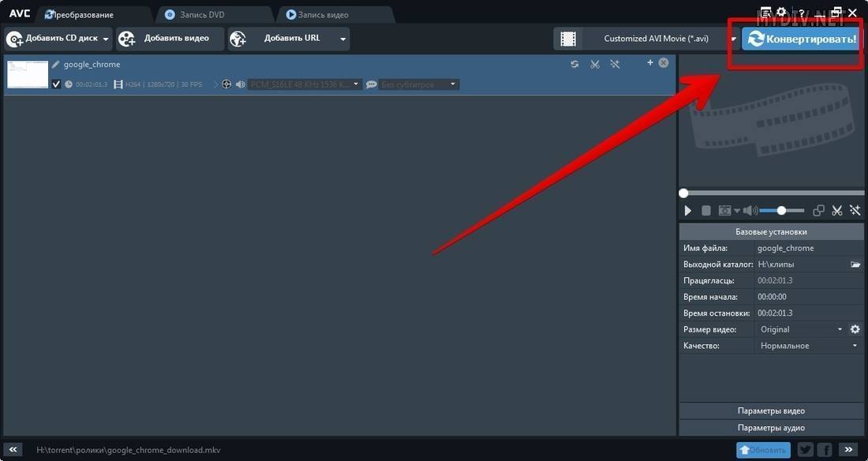Click the AVC logo in the title bar
Viewport: 868px width, 461px height.
(20, 13)
